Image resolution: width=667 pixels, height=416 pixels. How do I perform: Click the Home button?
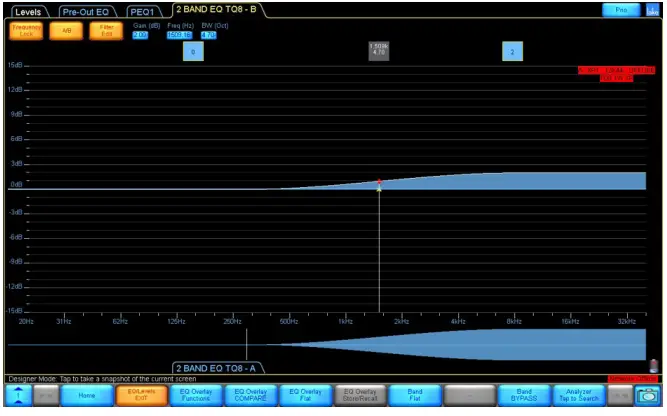[x=87, y=395]
